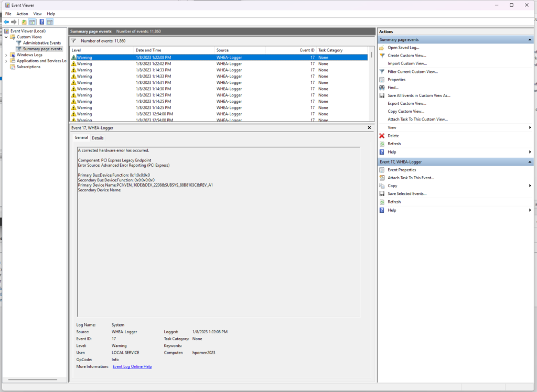Click Filter Current Custom View action
537x392 pixels.
click(412, 72)
